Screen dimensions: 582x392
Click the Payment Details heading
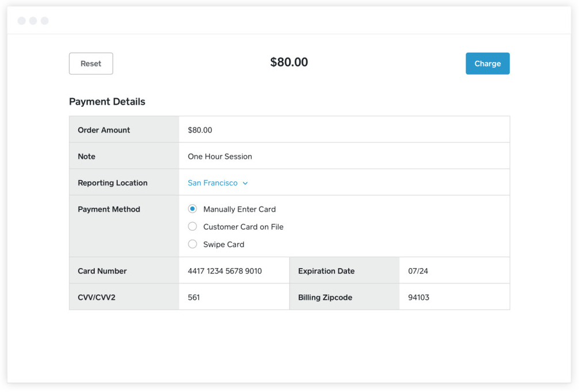[x=107, y=102]
